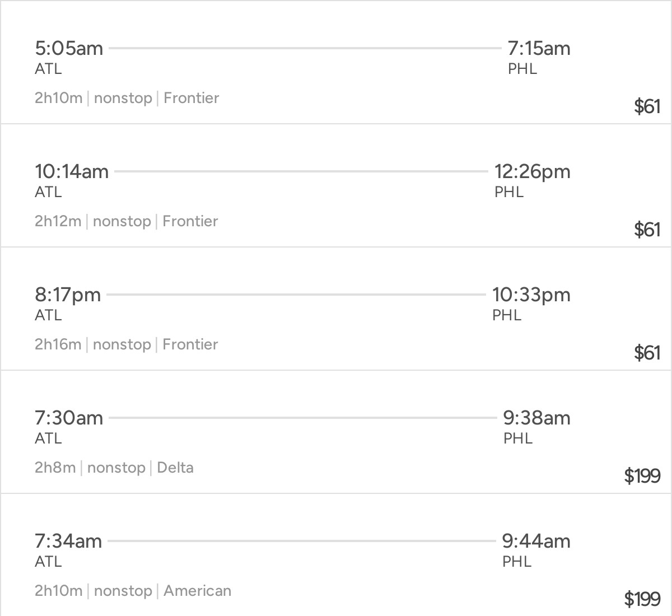Click the 7:15am arrival time

point(539,48)
